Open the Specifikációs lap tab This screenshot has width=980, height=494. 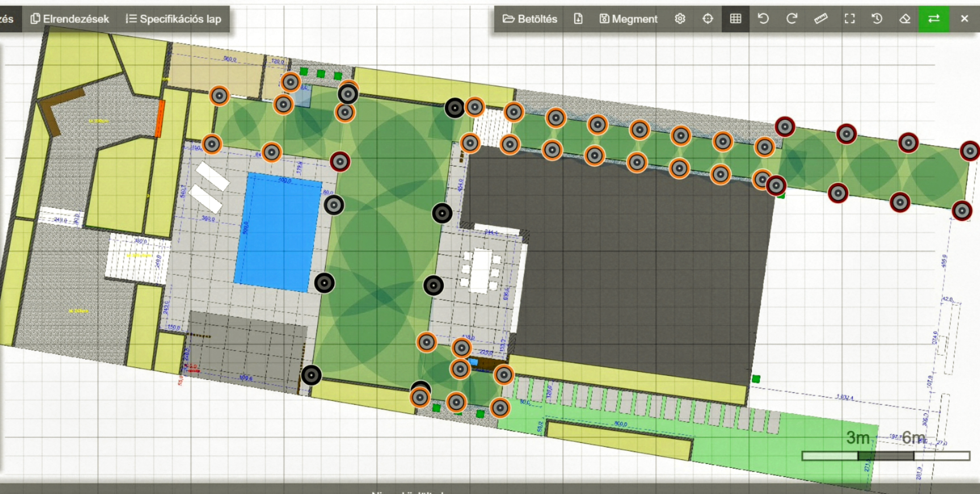click(173, 19)
